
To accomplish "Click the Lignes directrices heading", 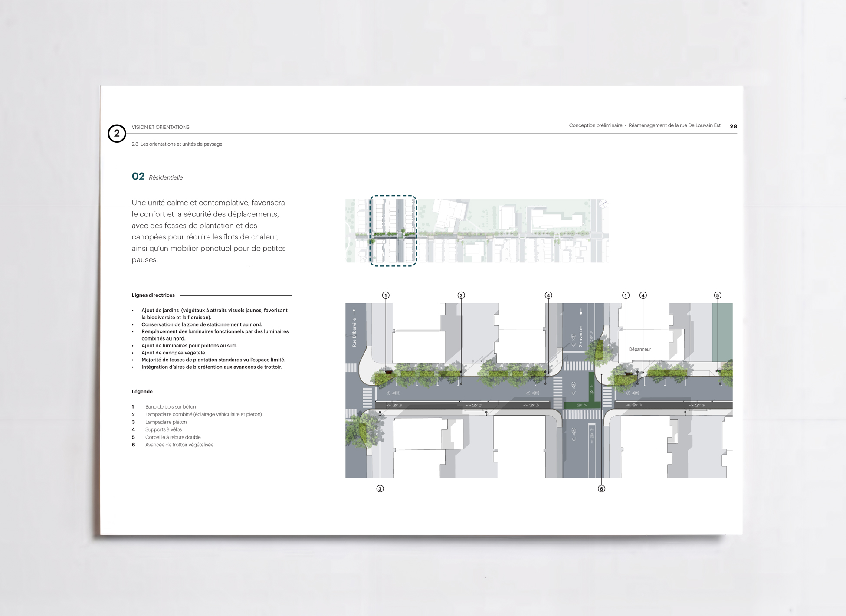I will coord(153,295).
